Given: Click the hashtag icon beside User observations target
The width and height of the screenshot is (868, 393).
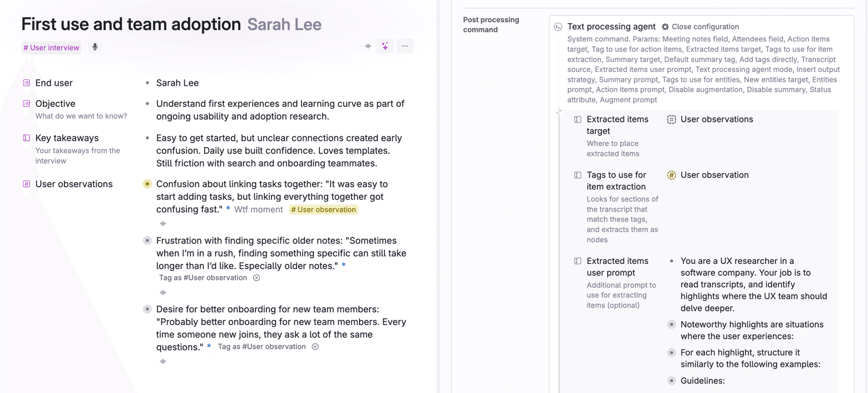Looking at the screenshot, I should pos(672,120).
